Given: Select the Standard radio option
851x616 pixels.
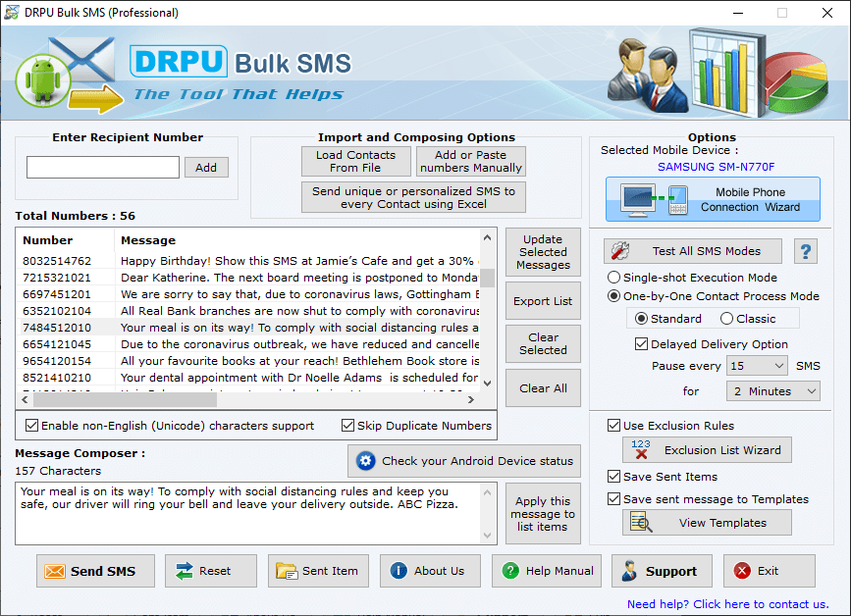Looking at the screenshot, I should pos(641,319).
